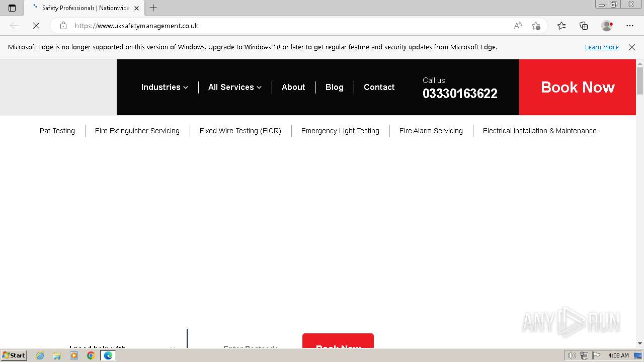Open Action Center flag icon
Screen dimensions: 644x362
[x=596, y=355]
